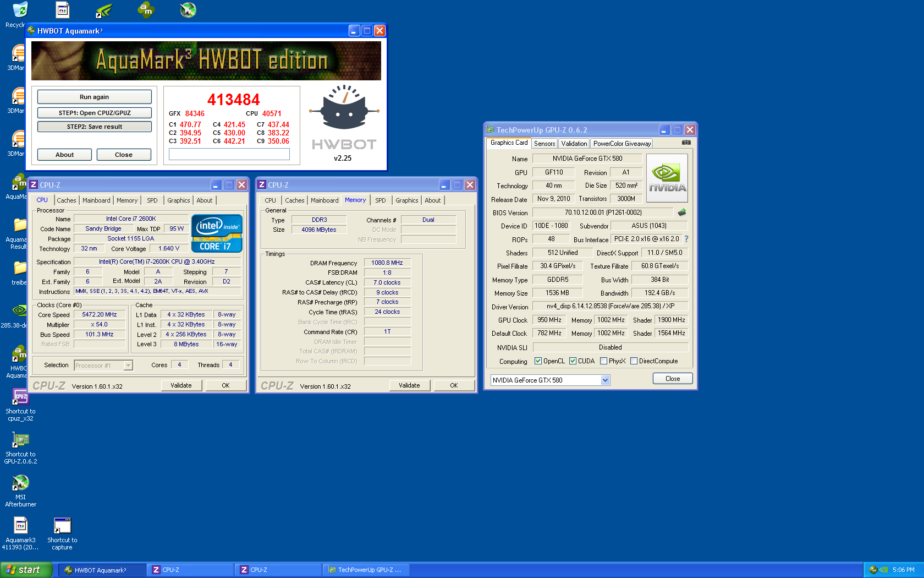The height and width of the screenshot is (578, 924).
Task: Click the Close button in GPU-Z
Action: click(x=673, y=379)
